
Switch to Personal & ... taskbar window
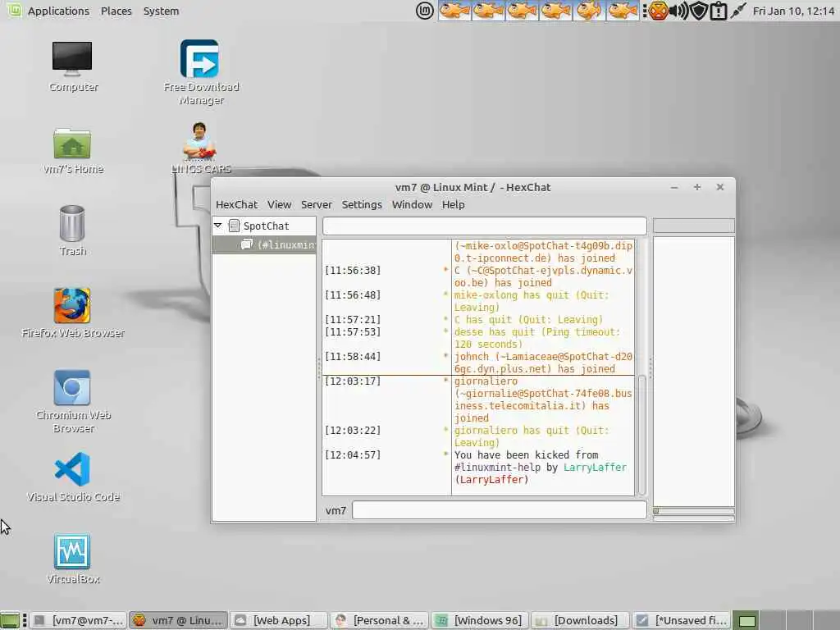point(379,620)
